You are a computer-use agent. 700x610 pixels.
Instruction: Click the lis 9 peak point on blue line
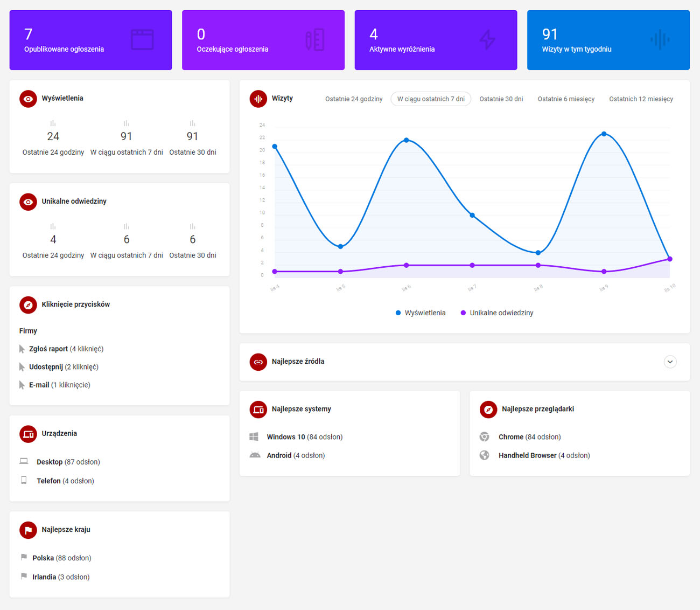604,134
